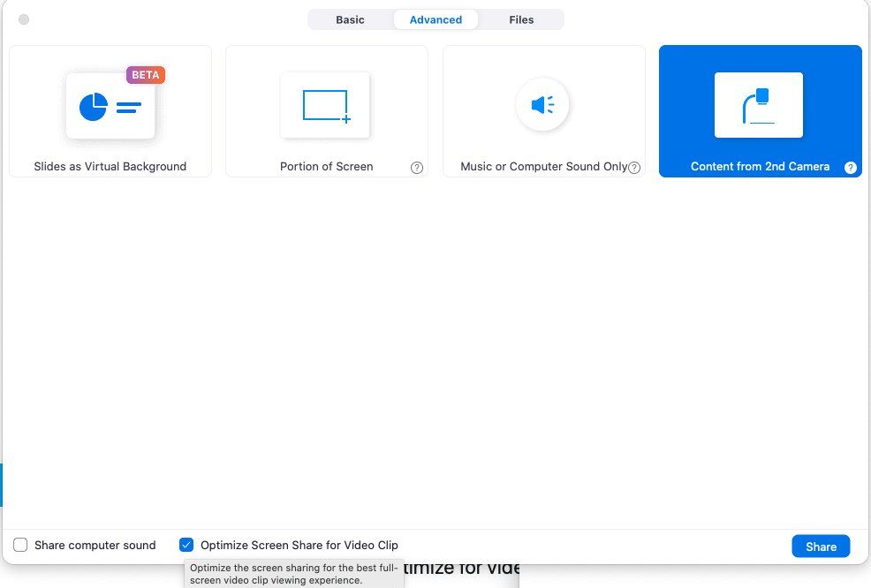Image resolution: width=871 pixels, height=588 pixels.
Task: Click the BETA badge on the slides option
Action: click(x=145, y=75)
